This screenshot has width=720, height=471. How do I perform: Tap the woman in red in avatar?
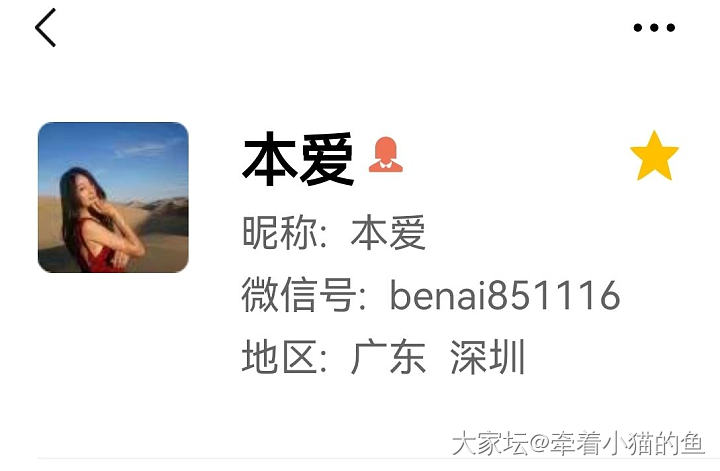(x=99, y=220)
